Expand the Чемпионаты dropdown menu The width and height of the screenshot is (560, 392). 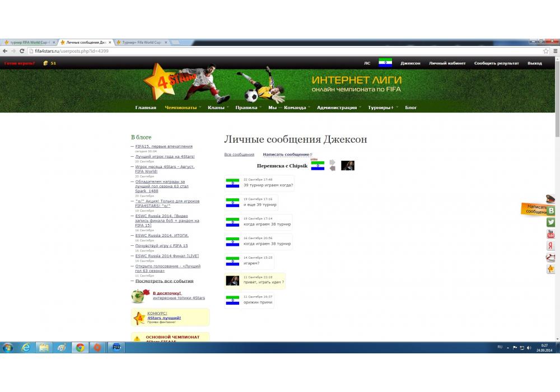tap(181, 108)
